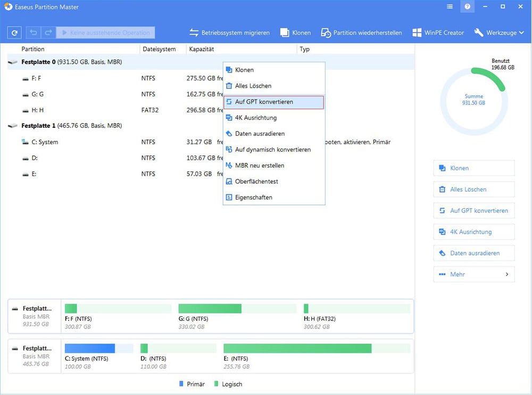Click the Windows icon next to C: System

point(25,142)
